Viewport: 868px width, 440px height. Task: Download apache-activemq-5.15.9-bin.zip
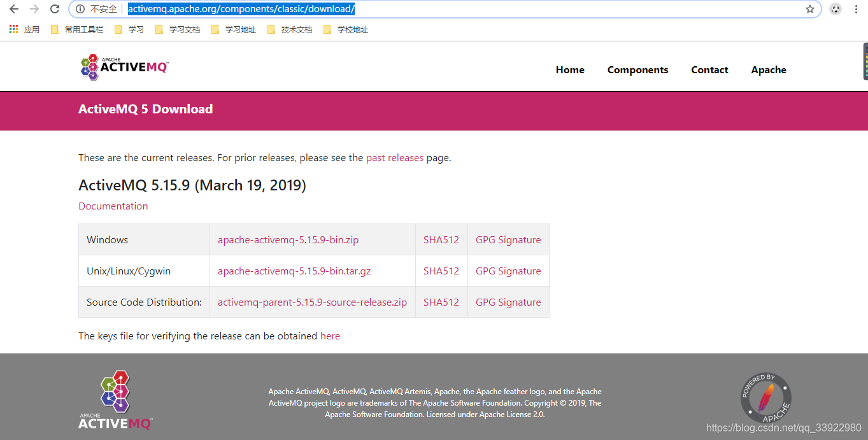[288, 240]
